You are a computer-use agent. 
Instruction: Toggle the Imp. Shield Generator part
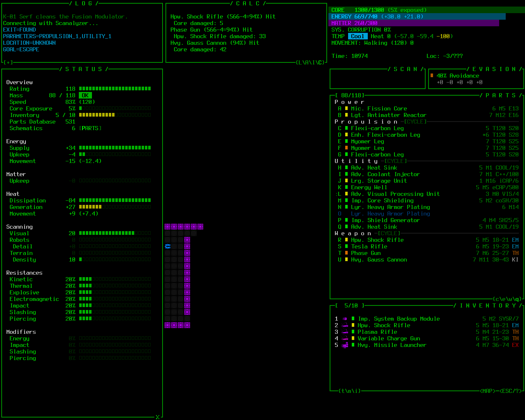click(428, 220)
